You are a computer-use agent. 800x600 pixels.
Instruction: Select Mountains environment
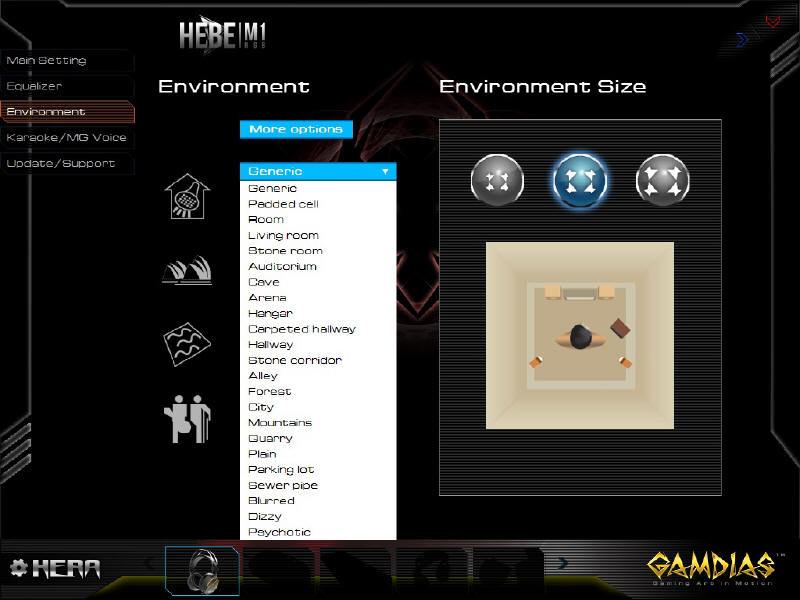tap(318, 422)
